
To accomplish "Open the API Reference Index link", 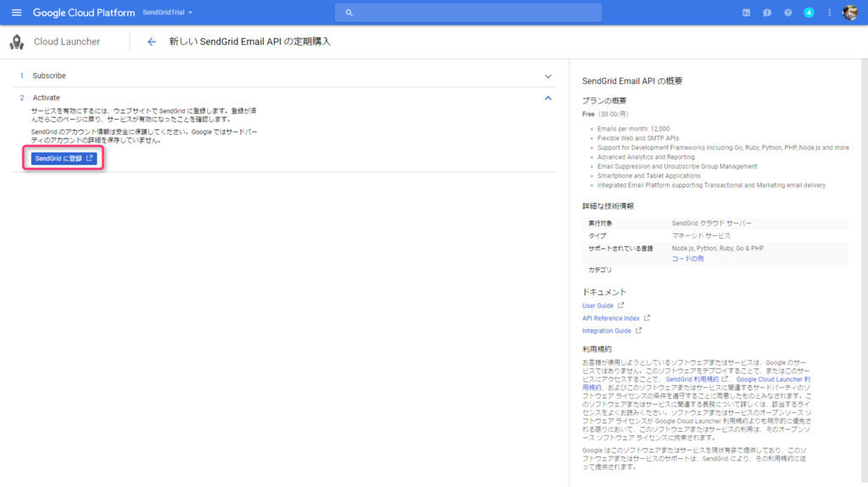I will 610,318.
